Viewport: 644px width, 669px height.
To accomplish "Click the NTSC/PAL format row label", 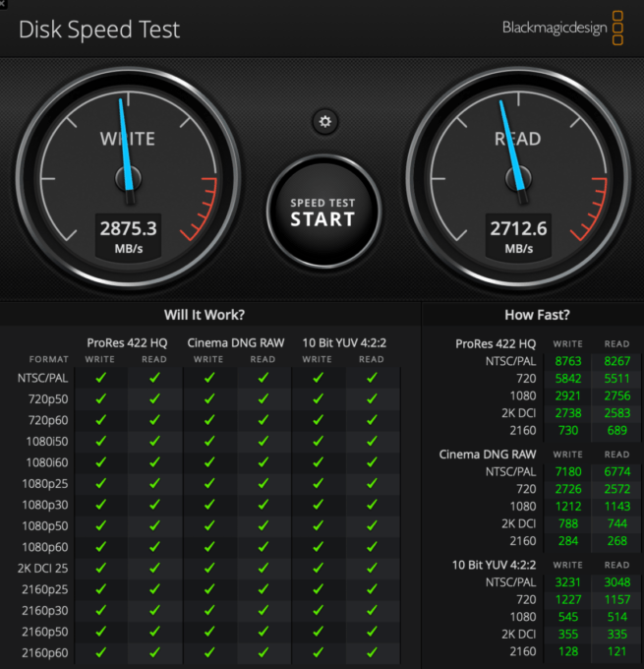I will click(x=42, y=378).
